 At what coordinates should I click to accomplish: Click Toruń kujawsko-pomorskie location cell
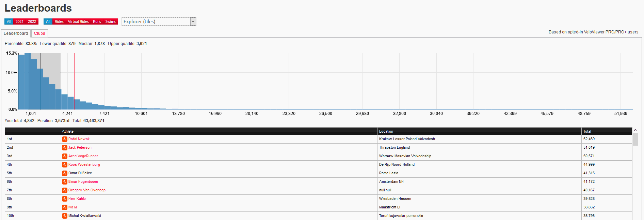[x=479, y=216]
